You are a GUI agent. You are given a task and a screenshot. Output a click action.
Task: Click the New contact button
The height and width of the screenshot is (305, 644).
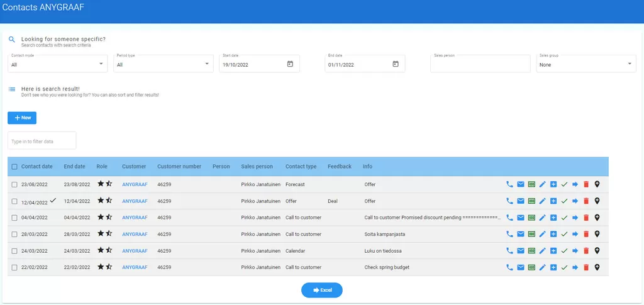[22, 118]
